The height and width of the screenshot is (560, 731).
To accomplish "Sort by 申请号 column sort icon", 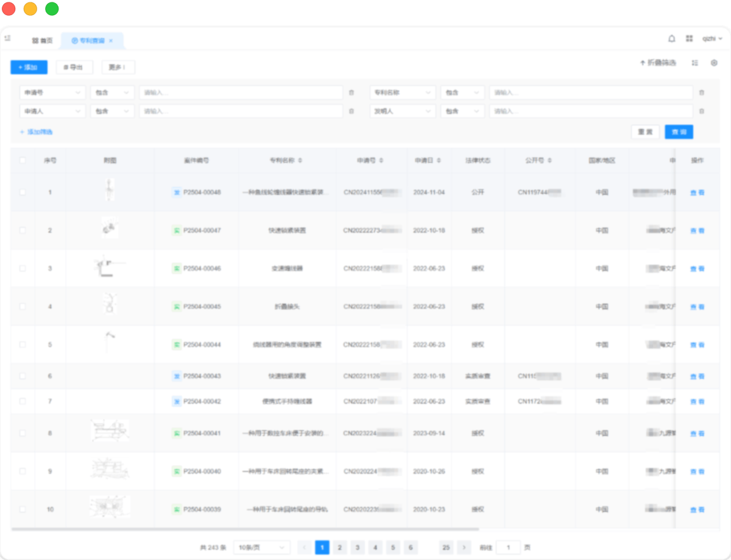I will (x=381, y=161).
